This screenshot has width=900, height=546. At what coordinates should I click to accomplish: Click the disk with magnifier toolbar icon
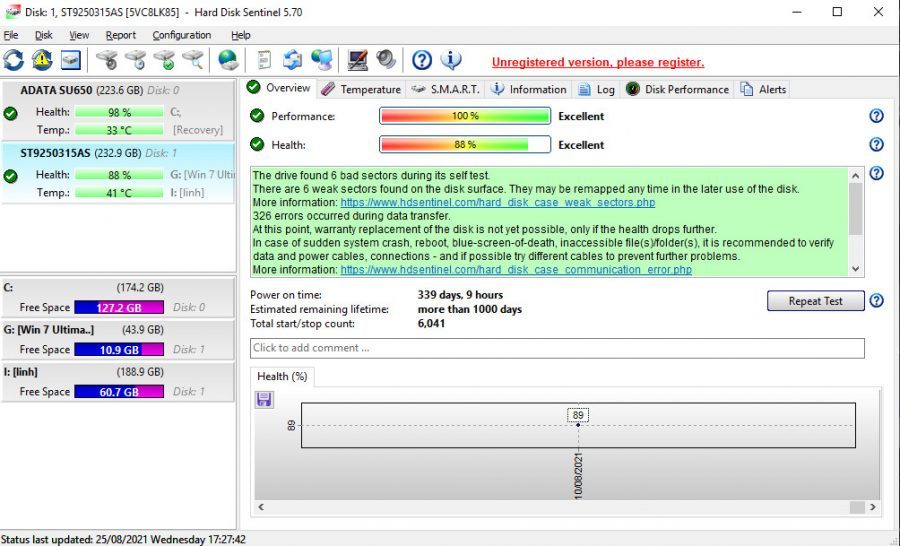point(193,61)
